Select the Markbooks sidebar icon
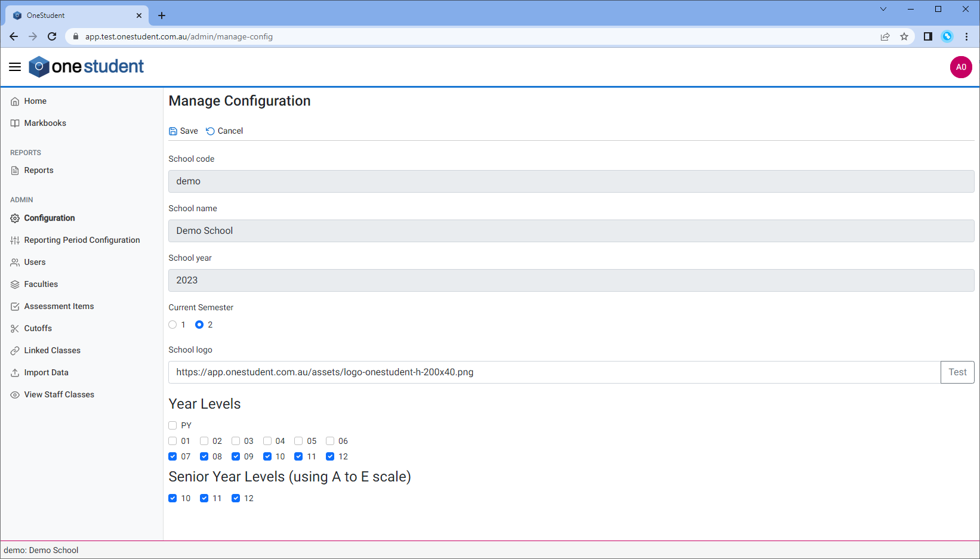 [14, 123]
